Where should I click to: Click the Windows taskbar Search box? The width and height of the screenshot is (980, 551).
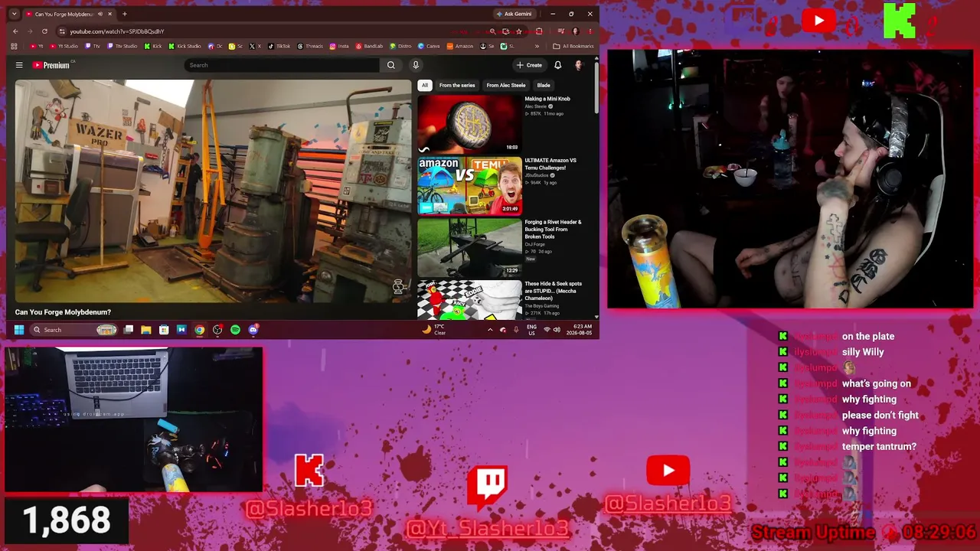(73, 330)
